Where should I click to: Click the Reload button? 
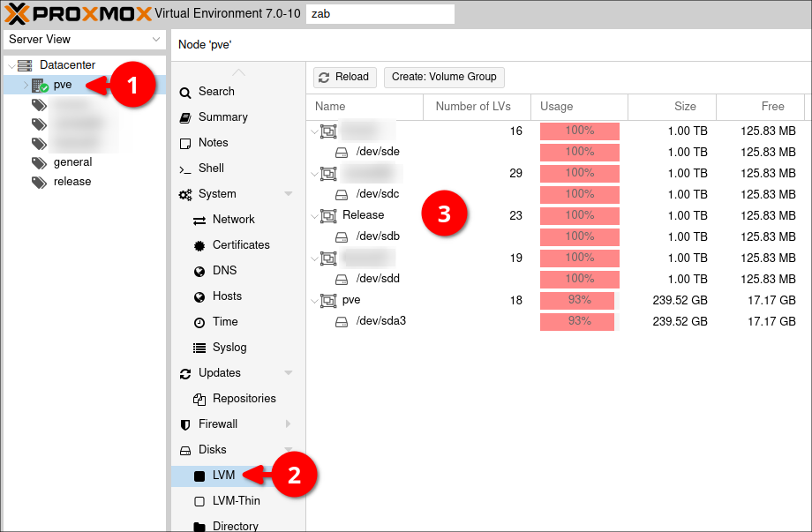pyautogui.click(x=345, y=77)
